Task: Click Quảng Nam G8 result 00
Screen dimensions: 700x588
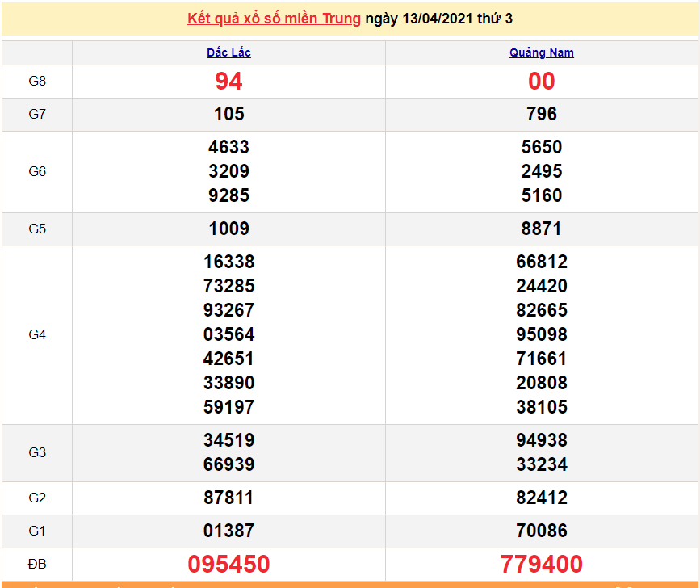Action: pos(541,81)
